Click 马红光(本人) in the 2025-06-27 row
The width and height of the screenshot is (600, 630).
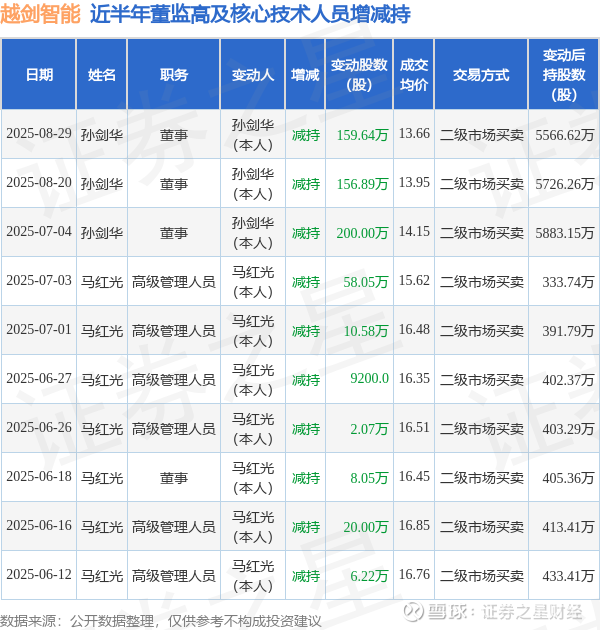coord(253,380)
